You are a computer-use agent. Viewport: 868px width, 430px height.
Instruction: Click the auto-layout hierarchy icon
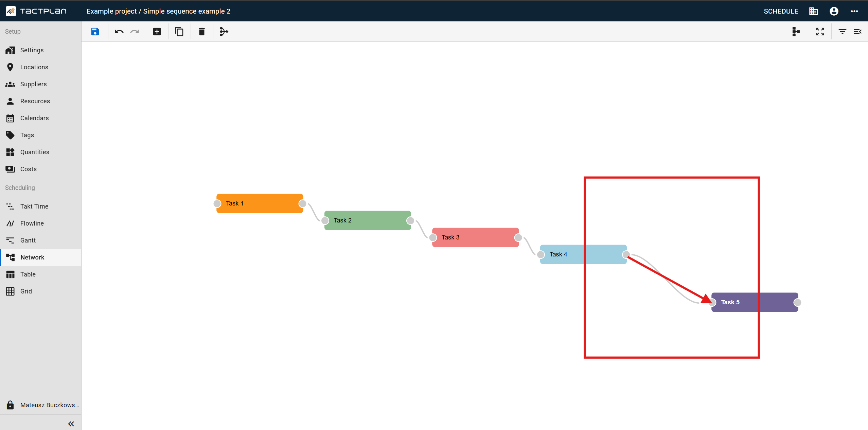[x=796, y=32]
